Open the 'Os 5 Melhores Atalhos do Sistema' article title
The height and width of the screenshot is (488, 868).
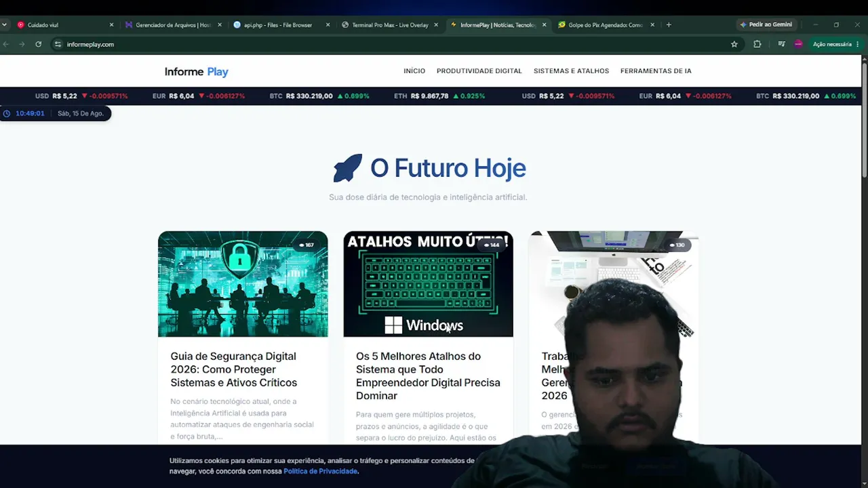428,376
